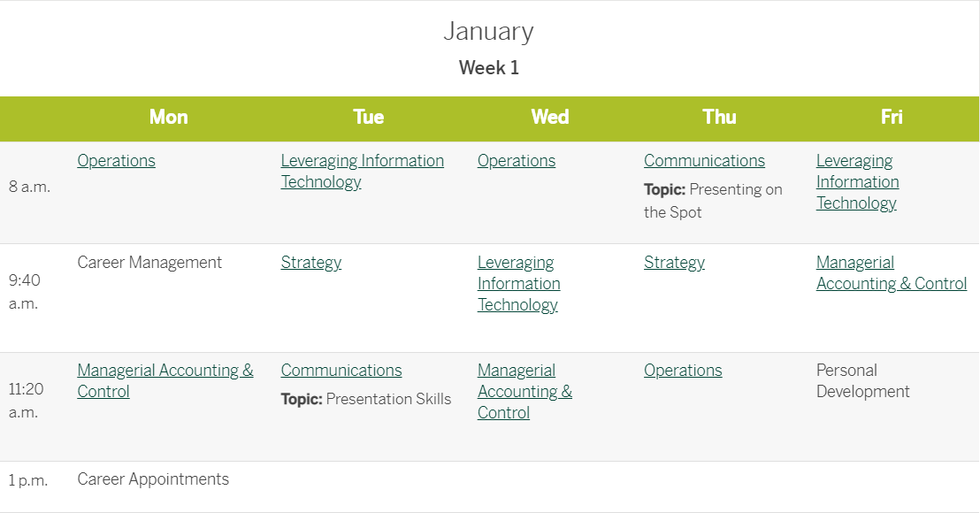Open Tuesday 8 a.m. Leveraging Information Technology link
980x513 pixels.
click(x=362, y=172)
